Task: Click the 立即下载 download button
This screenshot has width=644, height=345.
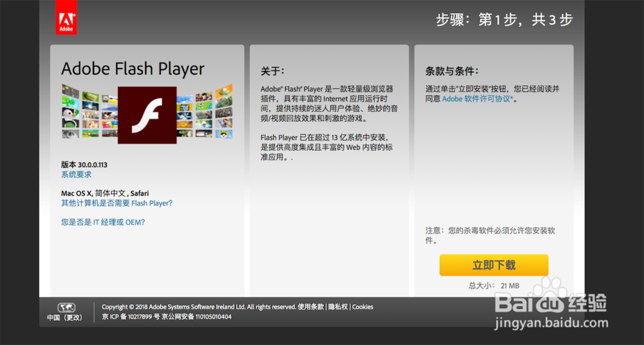Action: (x=494, y=265)
